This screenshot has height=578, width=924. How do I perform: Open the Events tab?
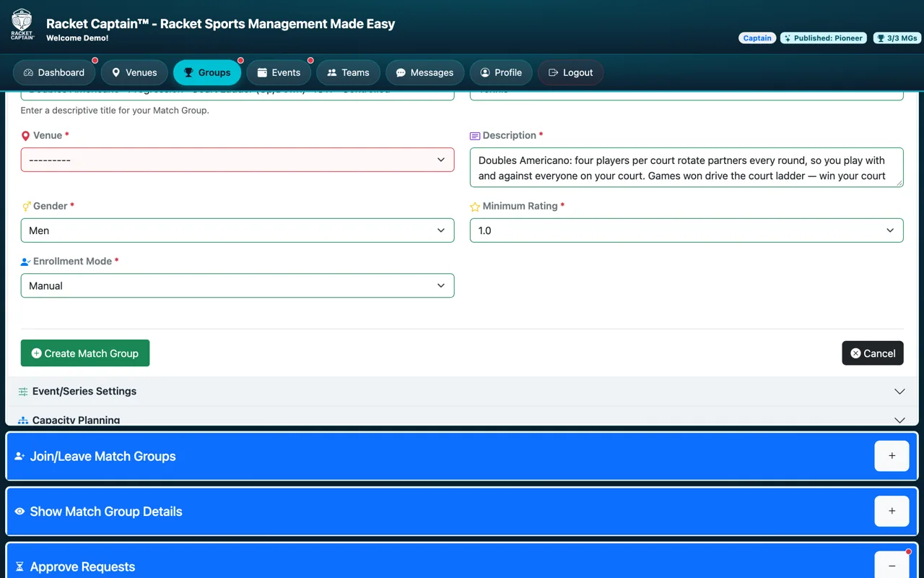click(279, 72)
